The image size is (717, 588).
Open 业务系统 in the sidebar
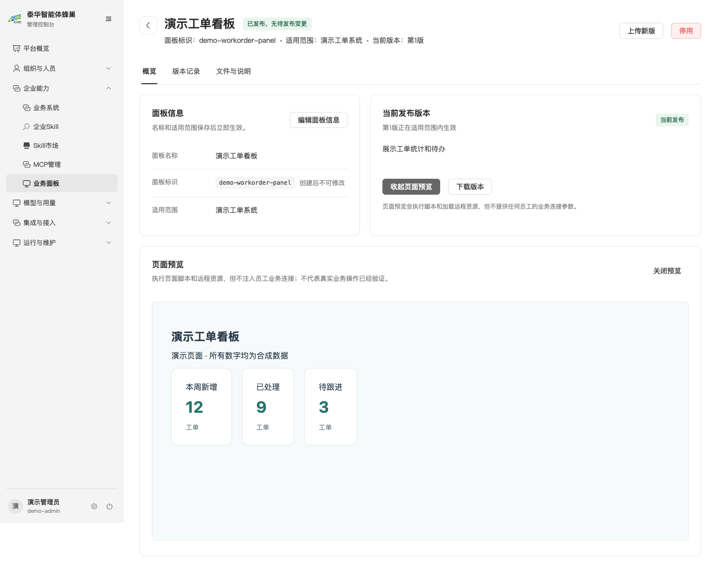pyautogui.click(x=62, y=108)
